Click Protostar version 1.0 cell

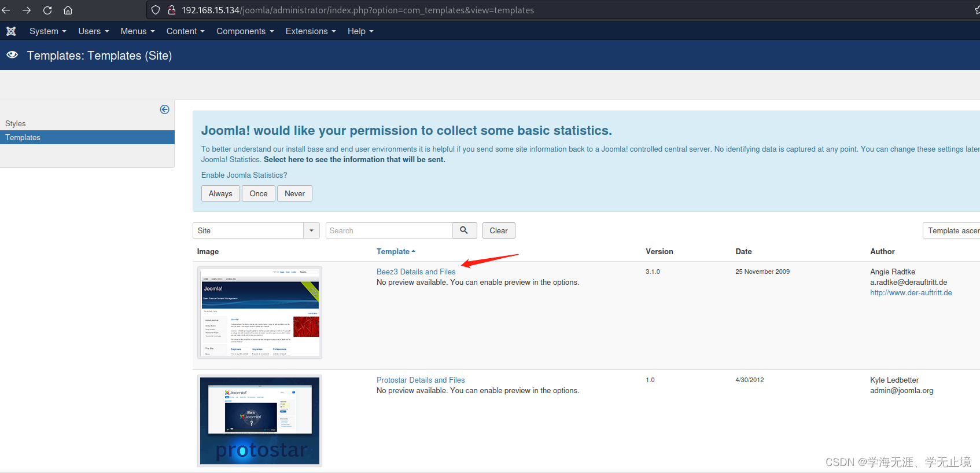[x=650, y=380]
